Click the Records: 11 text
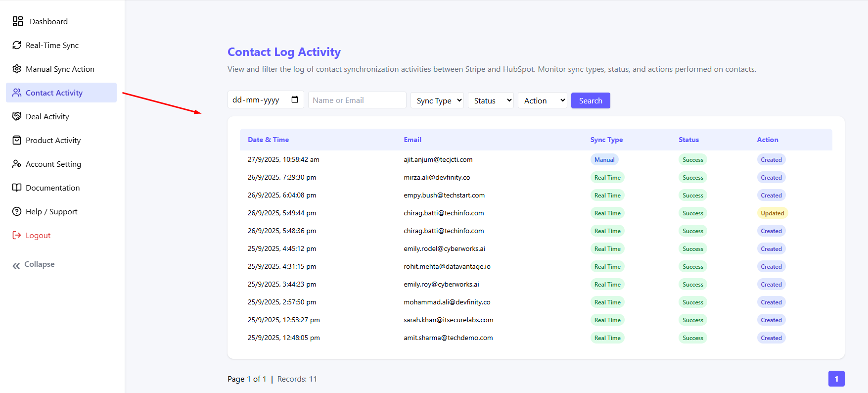 [297, 379]
